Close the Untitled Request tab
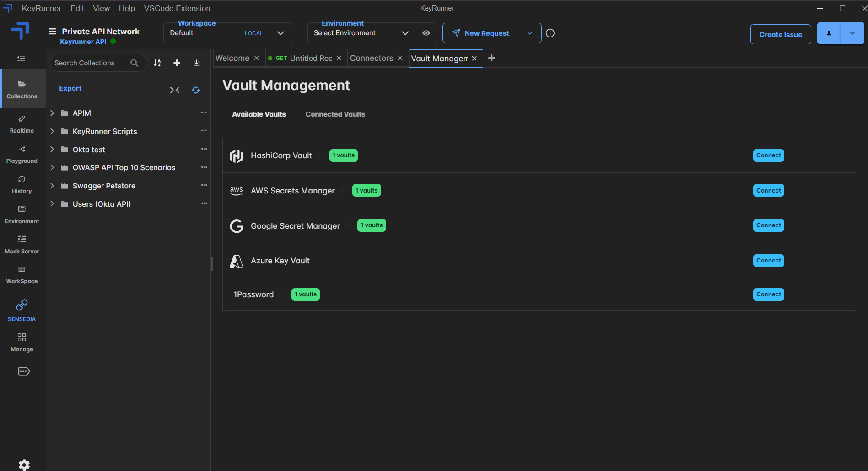 pyautogui.click(x=339, y=58)
